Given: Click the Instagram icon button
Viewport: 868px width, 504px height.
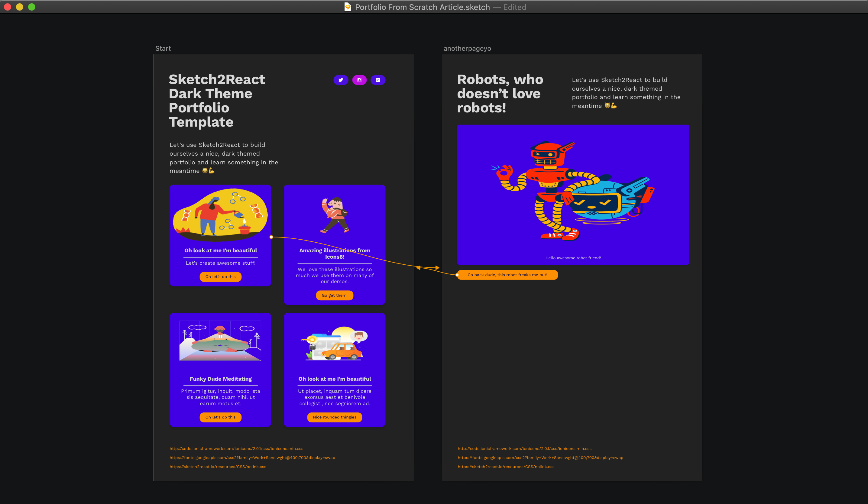Looking at the screenshot, I should [359, 80].
